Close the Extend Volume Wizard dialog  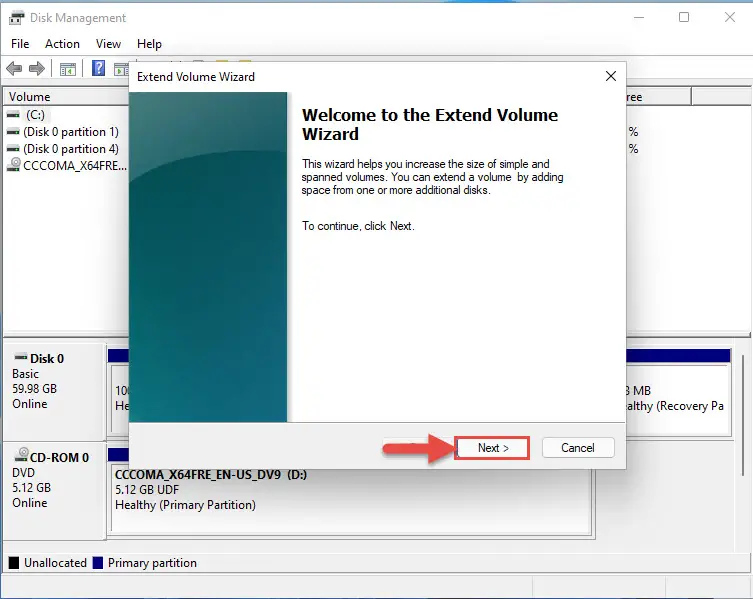coord(611,76)
